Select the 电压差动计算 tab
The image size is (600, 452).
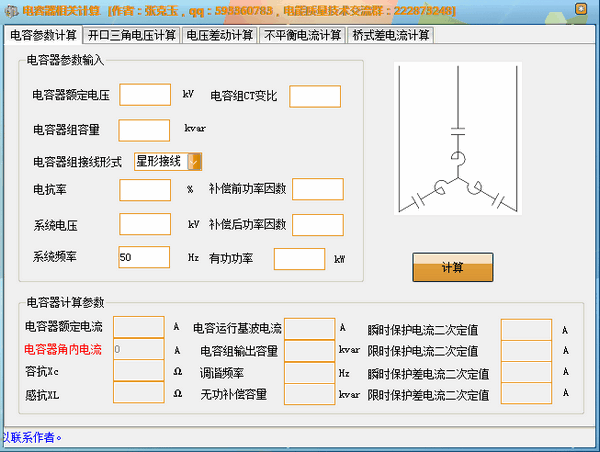pos(220,35)
